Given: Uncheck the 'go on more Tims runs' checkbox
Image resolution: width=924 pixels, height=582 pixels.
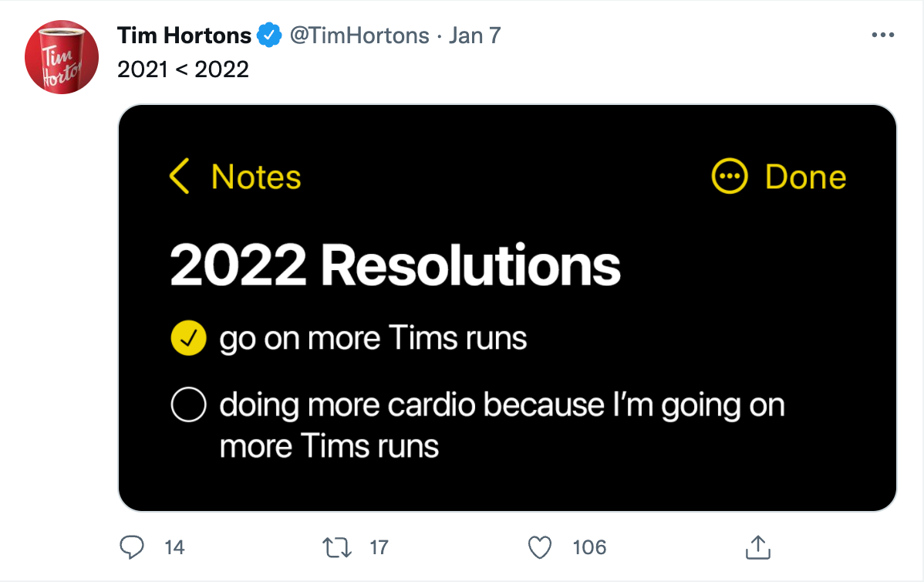Looking at the screenshot, I should click(x=188, y=338).
